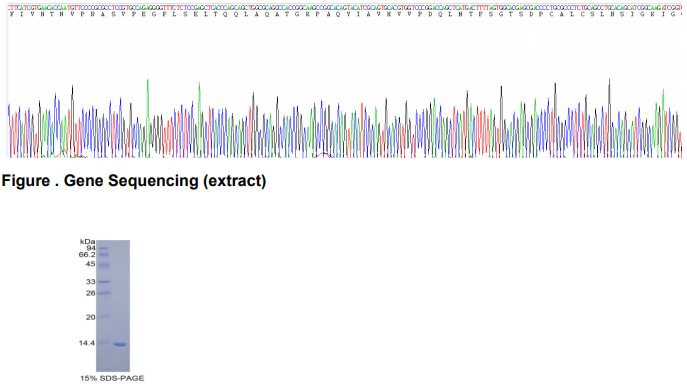
Task: Click the nucleotide sequence text row at the top
Action: [x=344, y=7]
